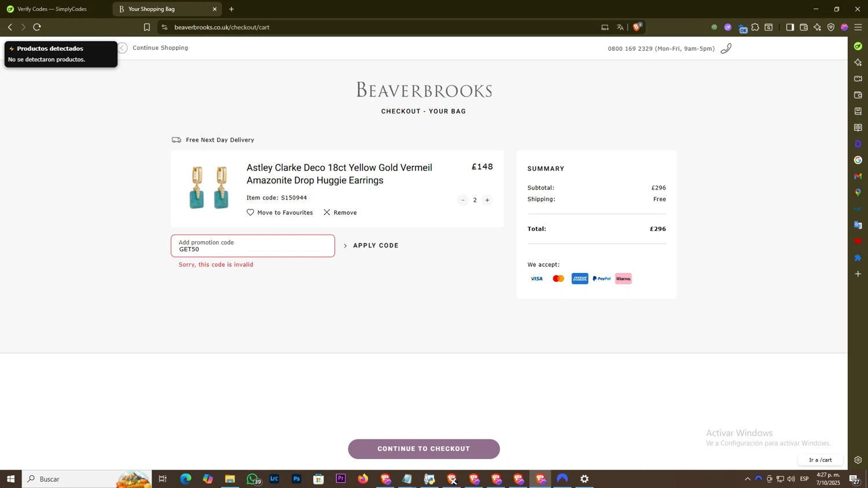This screenshot has height=488, width=868.
Task: Click the PayPal payment logo
Action: click(602, 279)
